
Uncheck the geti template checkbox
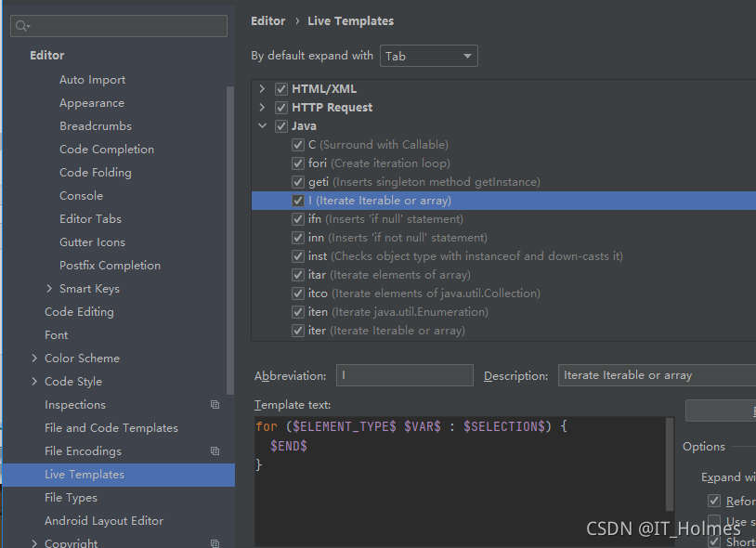click(298, 182)
